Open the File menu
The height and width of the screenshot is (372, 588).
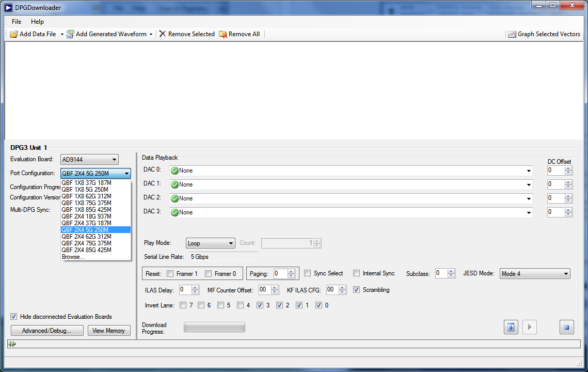pos(17,22)
